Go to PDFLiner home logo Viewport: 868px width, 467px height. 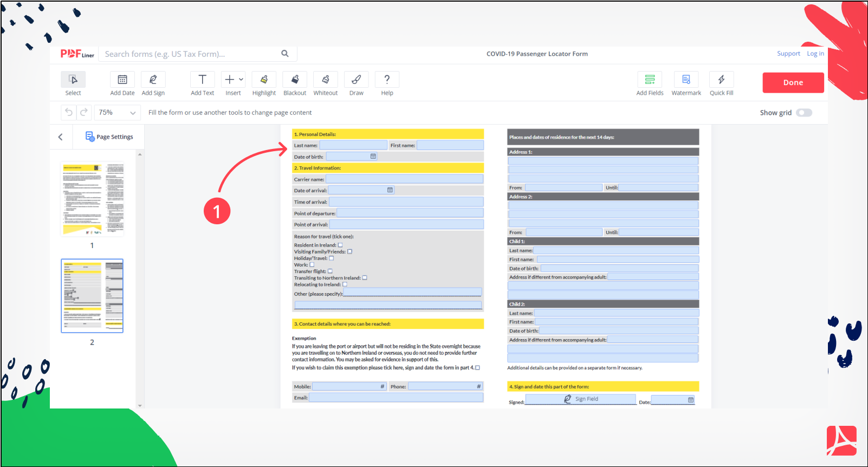coord(77,54)
